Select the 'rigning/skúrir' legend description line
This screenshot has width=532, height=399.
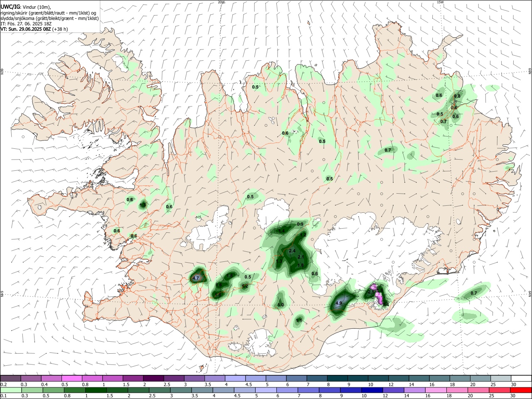point(49,13)
